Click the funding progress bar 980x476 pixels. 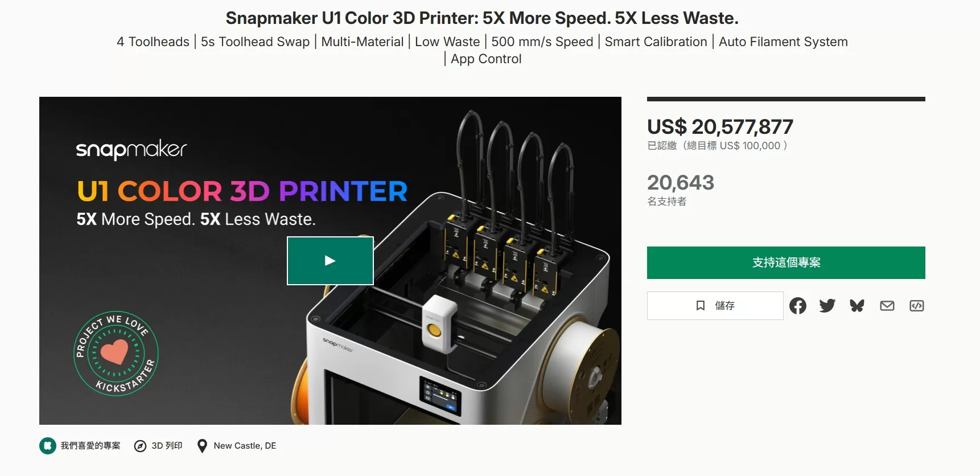tap(786, 99)
